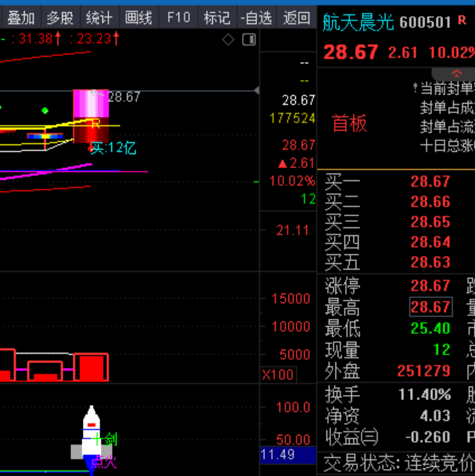
Task: Open the 叠加 overlay menu
Action: [x=21, y=18]
